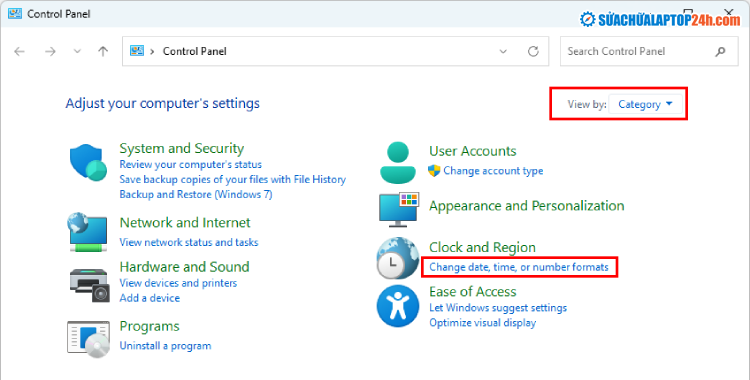Open the Clock and Region heading

(x=482, y=247)
